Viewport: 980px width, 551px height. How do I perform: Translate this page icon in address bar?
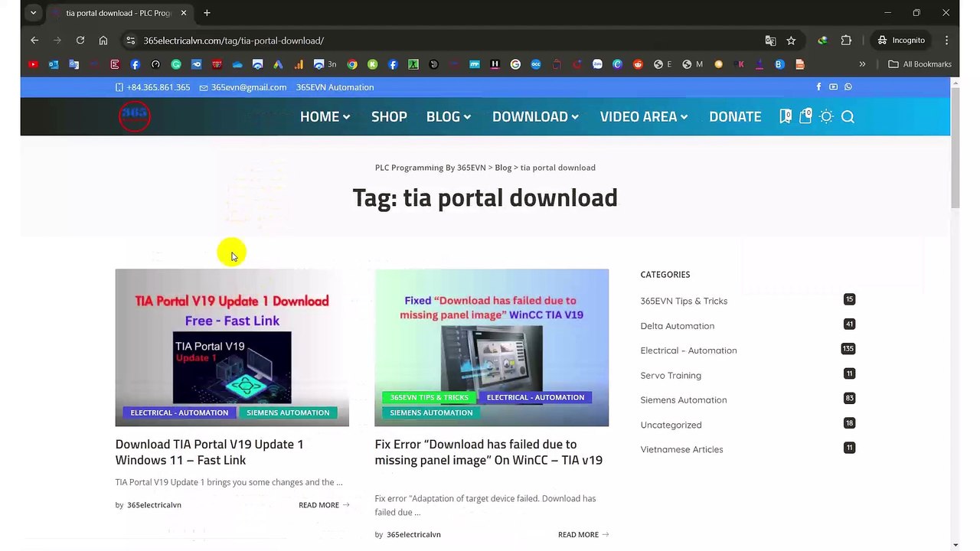770,41
